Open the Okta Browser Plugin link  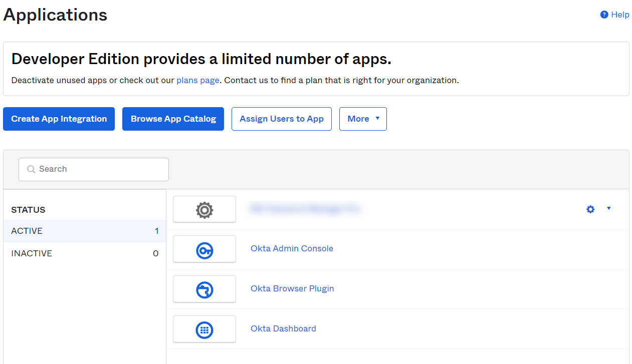click(x=292, y=288)
